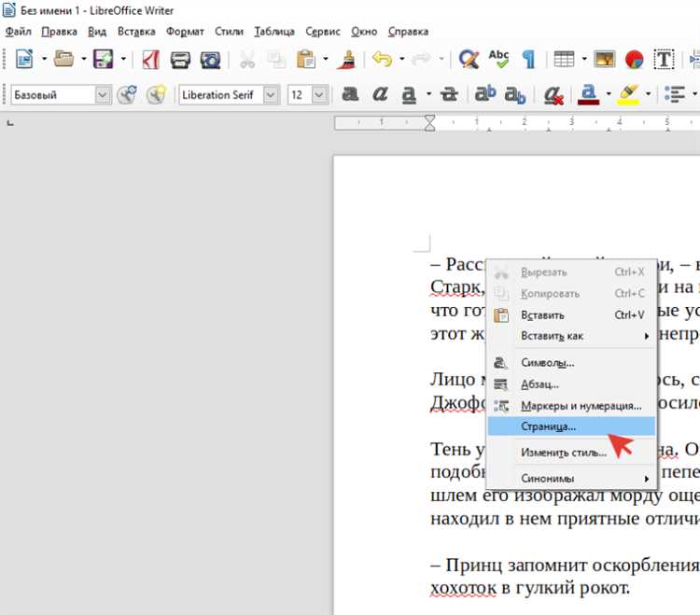Viewport: 700px width, 615px height.
Task: Toggle the bulleted list icon
Action: (675, 94)
